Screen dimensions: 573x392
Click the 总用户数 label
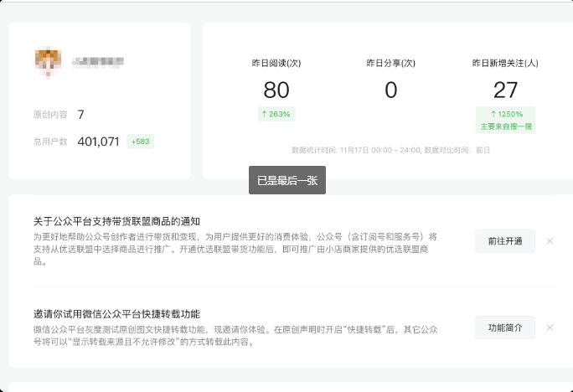coord(50,142)
